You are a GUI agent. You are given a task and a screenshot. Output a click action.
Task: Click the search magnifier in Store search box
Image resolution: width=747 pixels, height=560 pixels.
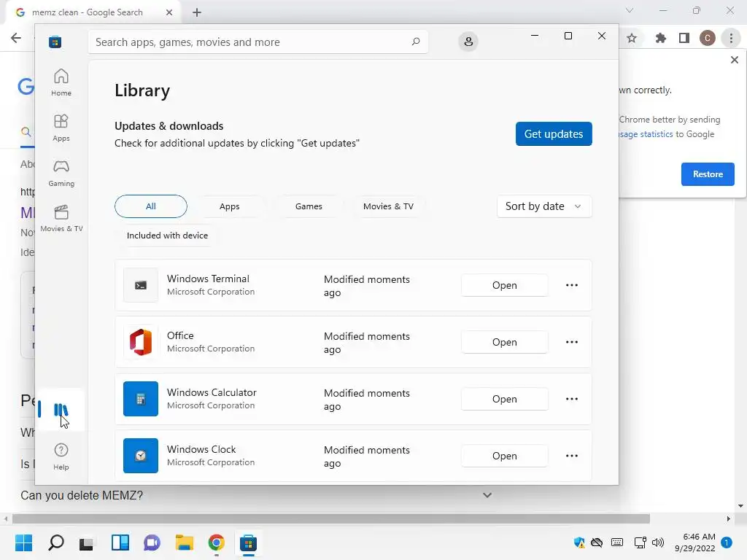pos(415,42)
